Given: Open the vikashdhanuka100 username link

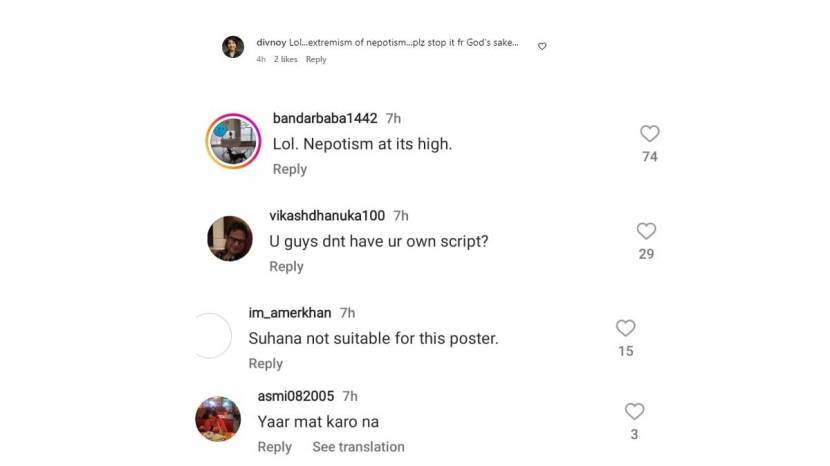Looking at the screenshot, I should coord(327,215).
